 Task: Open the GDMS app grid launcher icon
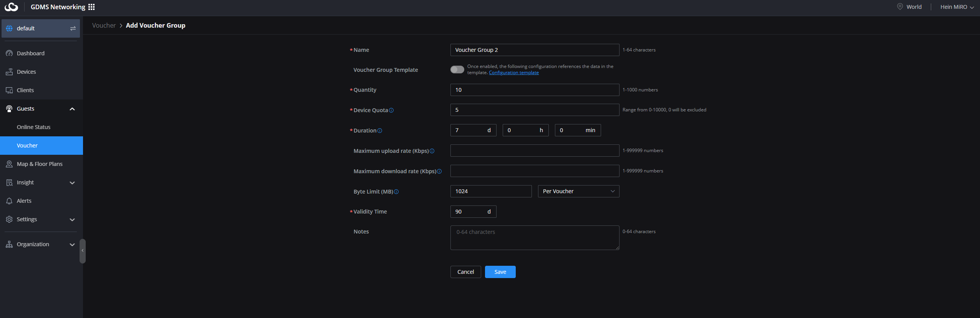(91, 7)
